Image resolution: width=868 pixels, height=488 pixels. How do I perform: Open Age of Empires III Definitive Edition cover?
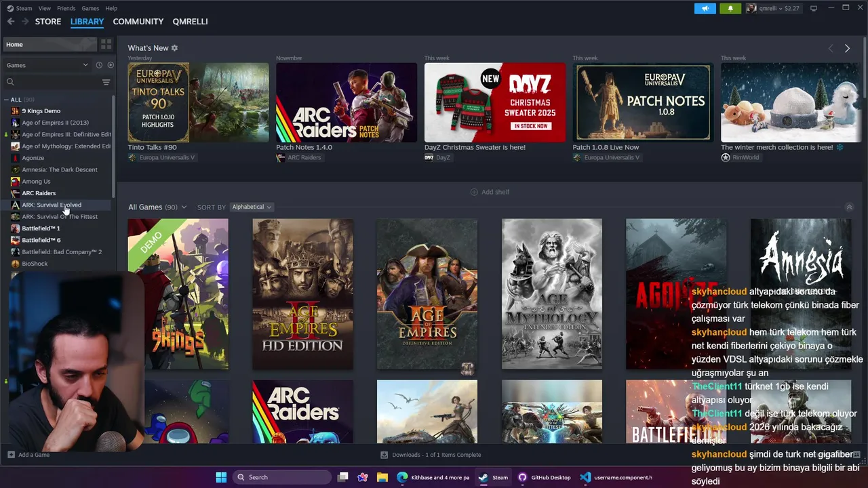(x=427, y=294)
